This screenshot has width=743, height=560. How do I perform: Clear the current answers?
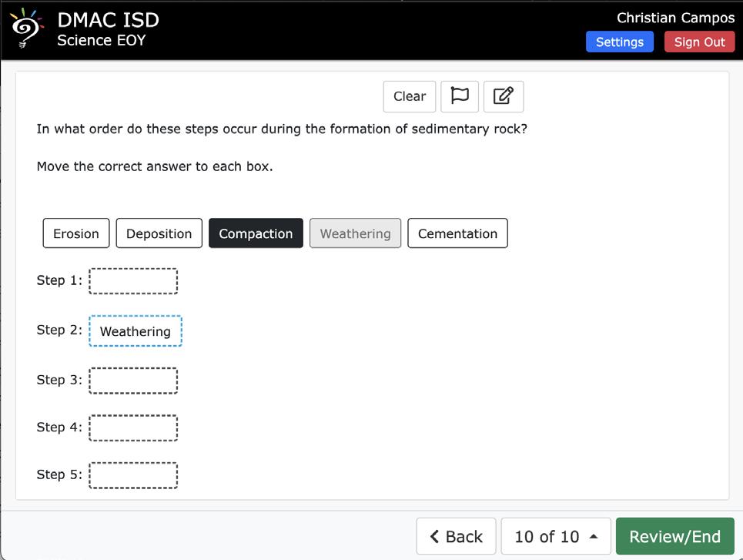coord(410,96)
